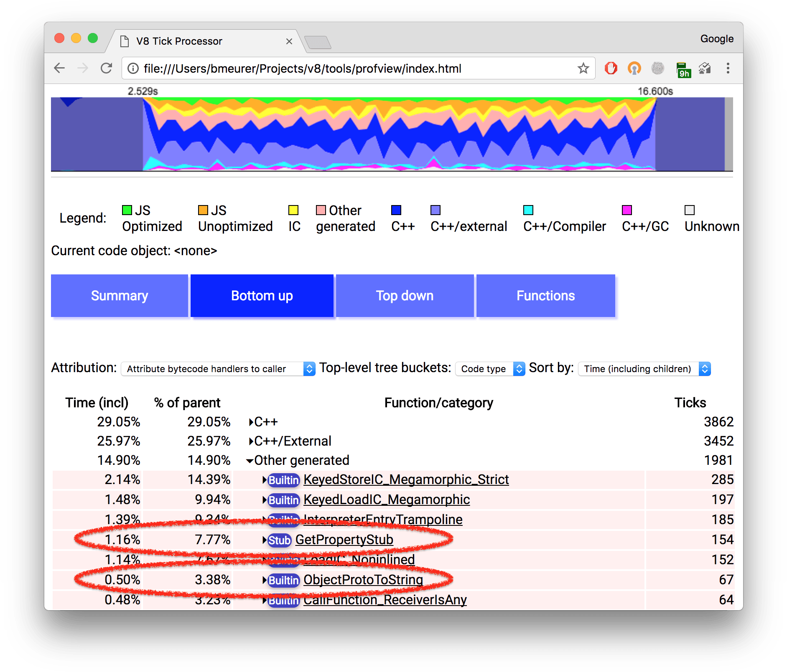Open the Functions view
This screenshot has width=787, height=672.
[545, 296]
